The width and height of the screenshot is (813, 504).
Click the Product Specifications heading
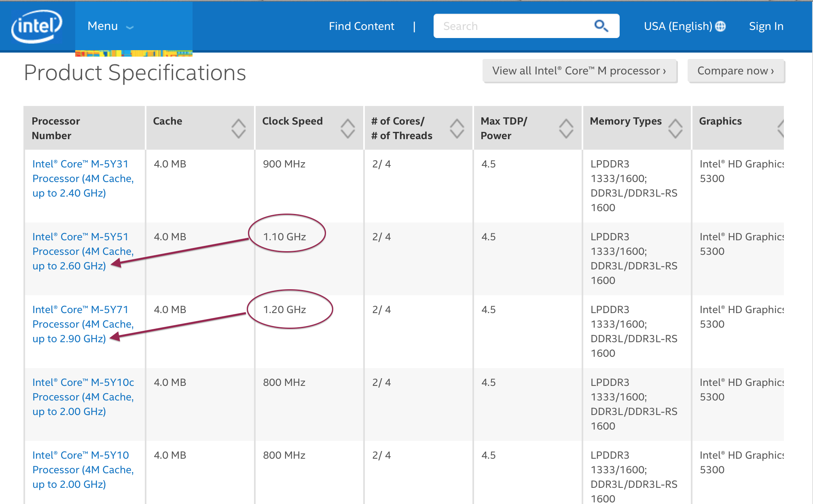(x=135, y=73)
